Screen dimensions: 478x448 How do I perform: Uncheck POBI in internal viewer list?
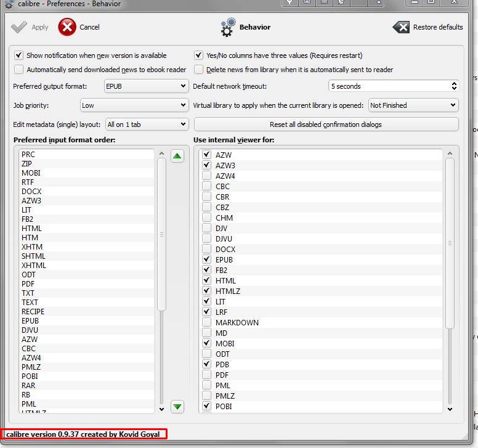click(x=207, y=406)
